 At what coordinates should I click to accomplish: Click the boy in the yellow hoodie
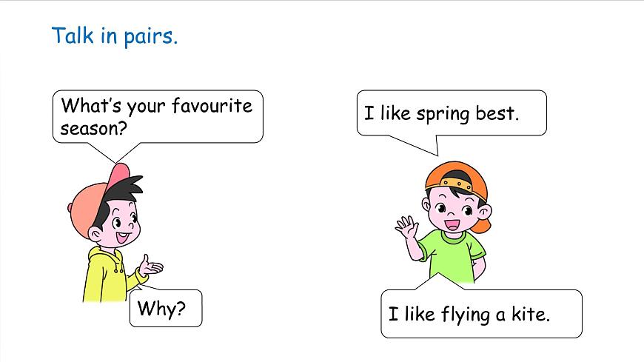115,232
